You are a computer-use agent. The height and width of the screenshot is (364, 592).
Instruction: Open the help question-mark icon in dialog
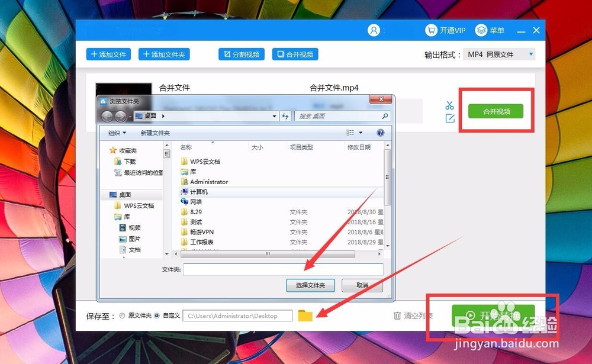click(x=379, y=133)
